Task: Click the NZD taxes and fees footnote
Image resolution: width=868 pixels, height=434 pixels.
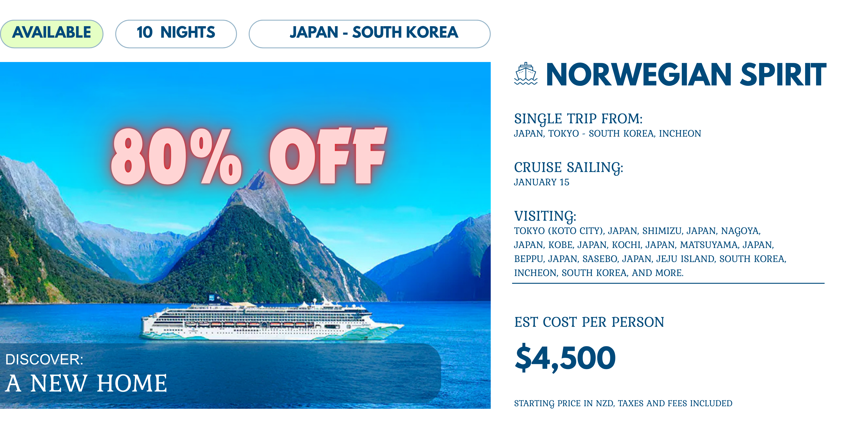Action: click(623, 403)
